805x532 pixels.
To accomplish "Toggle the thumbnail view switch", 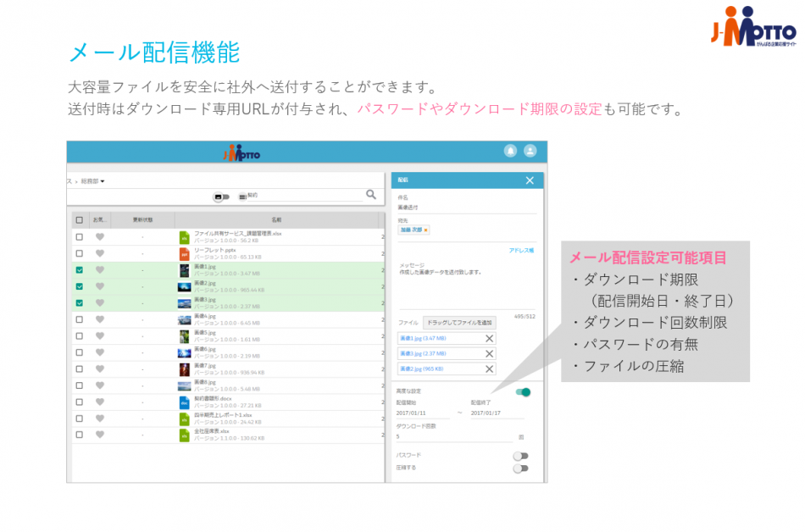I will [221, 197].
